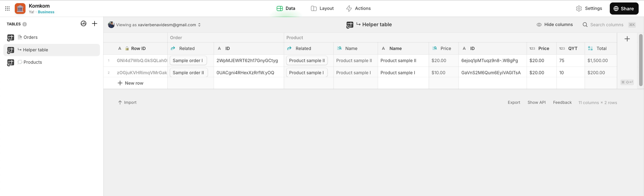
Task: Switch to the Layout tab
Action: pos(322,9)
